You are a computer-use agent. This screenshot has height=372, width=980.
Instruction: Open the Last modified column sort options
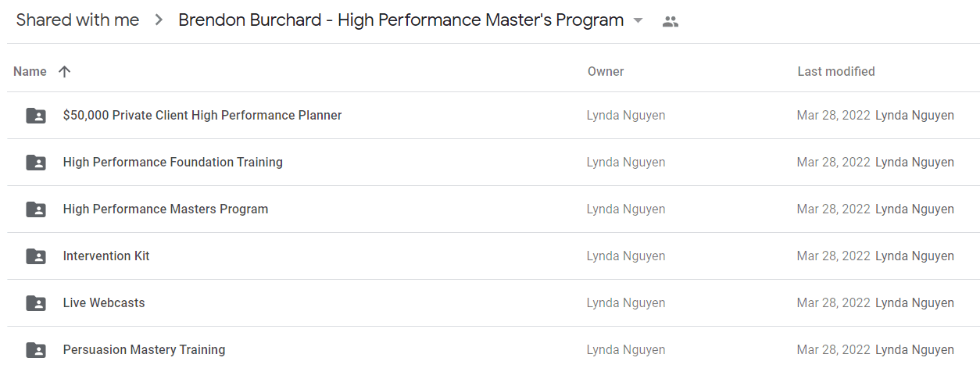tap(836, 71)
